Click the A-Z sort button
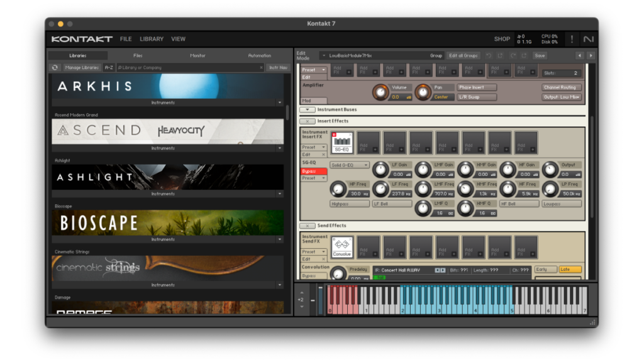The width and height of the screenshot is (644, 362). pyautogui.click(x=109, y=68)
